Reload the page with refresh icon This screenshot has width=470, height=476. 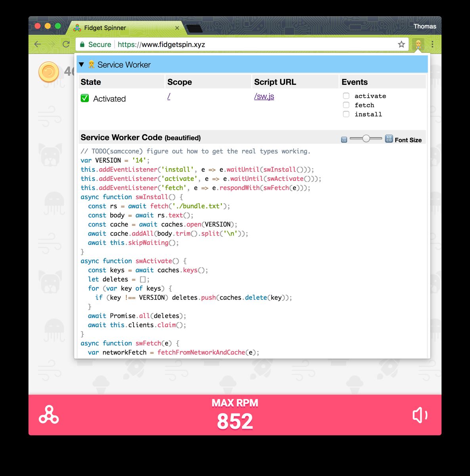(x=66, y=44)
